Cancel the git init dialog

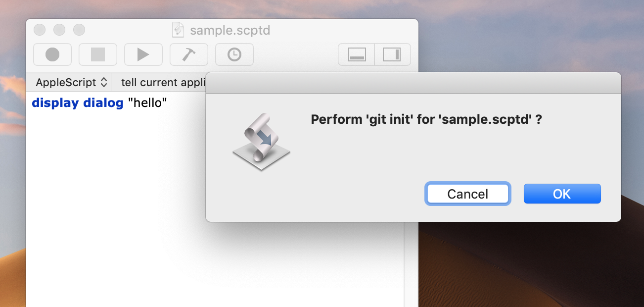click(468, 194)
